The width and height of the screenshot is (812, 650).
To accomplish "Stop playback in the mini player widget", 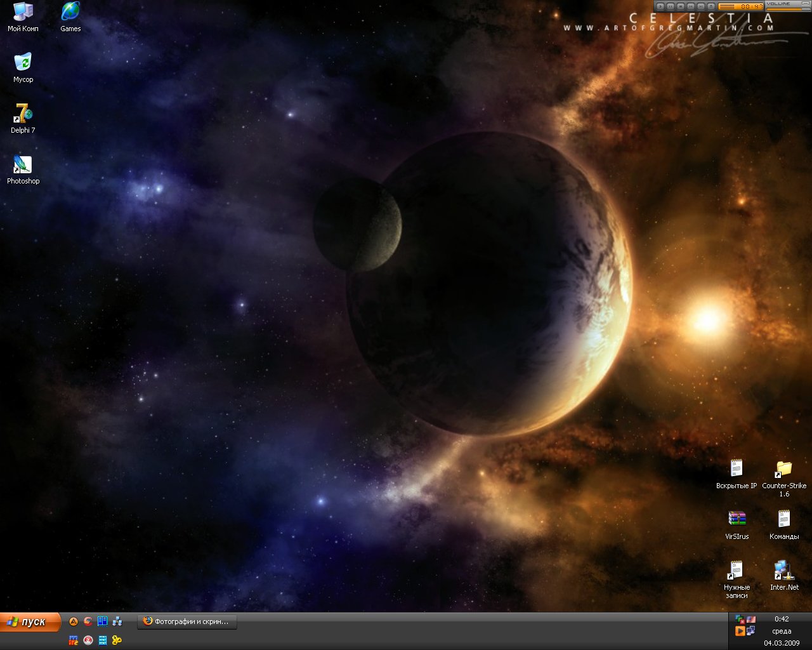I will (681, 6).
